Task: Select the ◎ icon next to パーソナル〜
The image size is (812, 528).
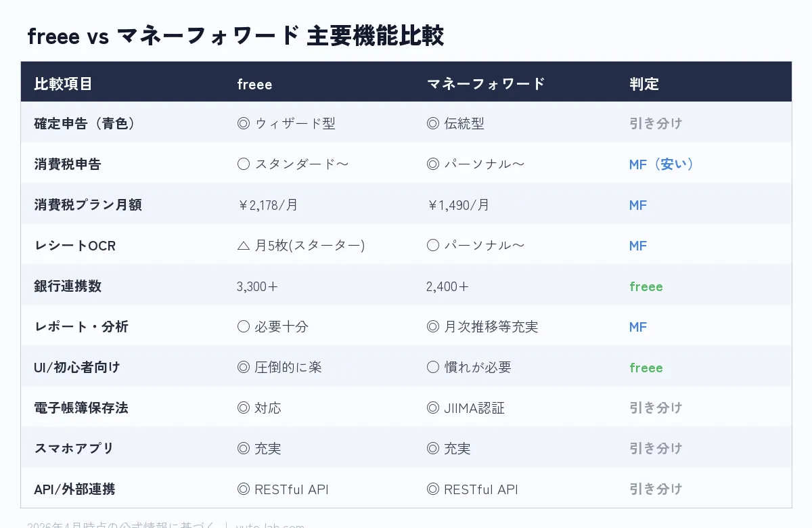Action: [x=432, y=164]
